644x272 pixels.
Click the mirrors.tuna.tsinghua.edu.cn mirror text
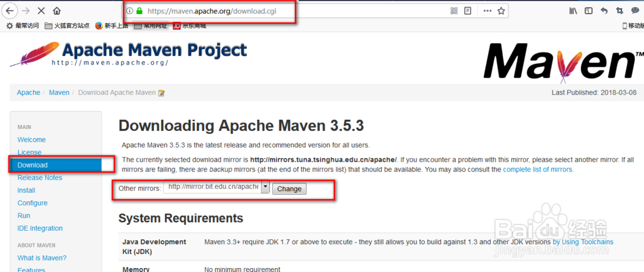point(324,159)
